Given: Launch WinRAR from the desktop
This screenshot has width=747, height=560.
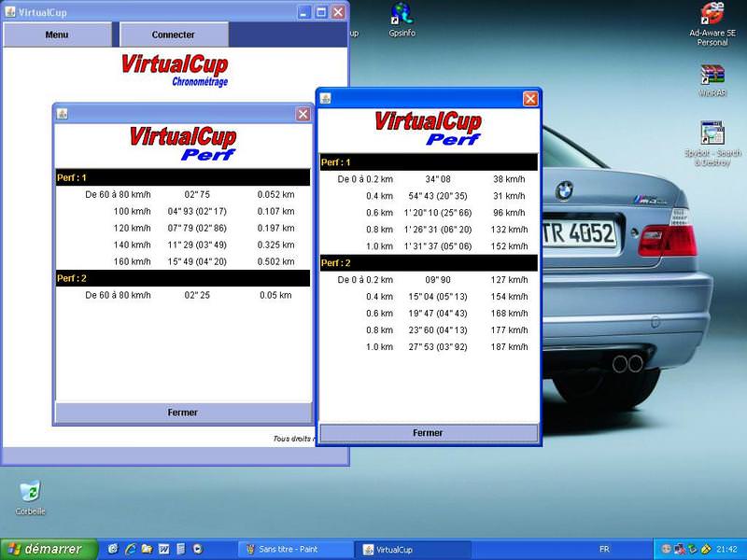Looking at the screenshot, I should click(x=712, y=80).
